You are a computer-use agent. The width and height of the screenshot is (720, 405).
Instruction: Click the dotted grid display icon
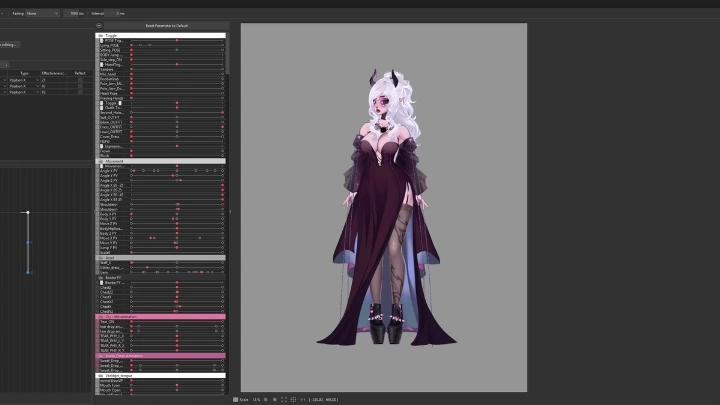tap(293, 399)
